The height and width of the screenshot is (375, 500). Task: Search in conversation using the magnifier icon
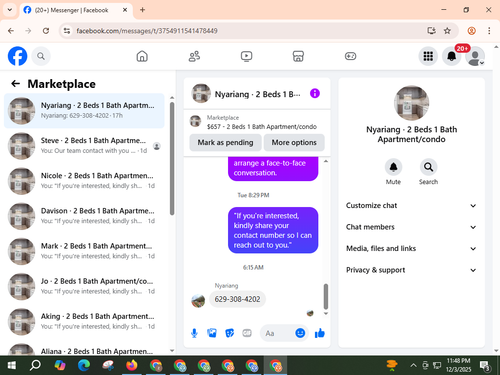coord(428,167)
